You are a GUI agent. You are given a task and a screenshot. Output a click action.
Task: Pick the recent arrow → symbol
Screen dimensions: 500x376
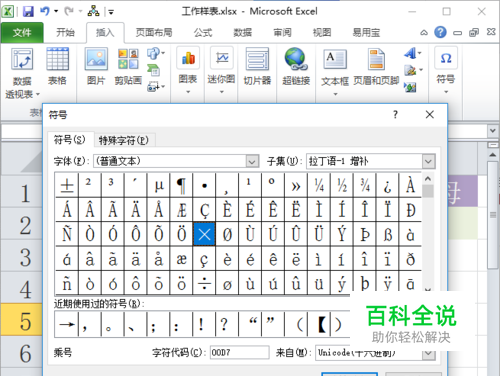67,324
